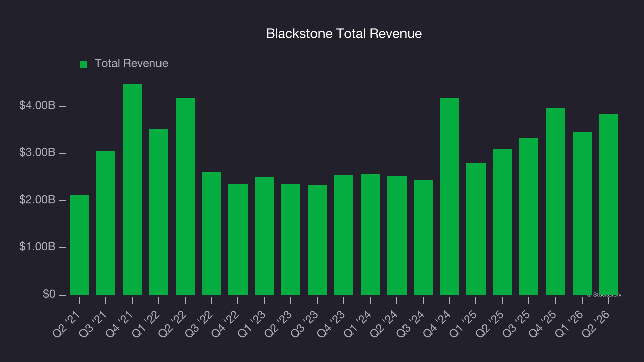
Task: Select the Q2 '25 revenue bar
Action: 503,222
